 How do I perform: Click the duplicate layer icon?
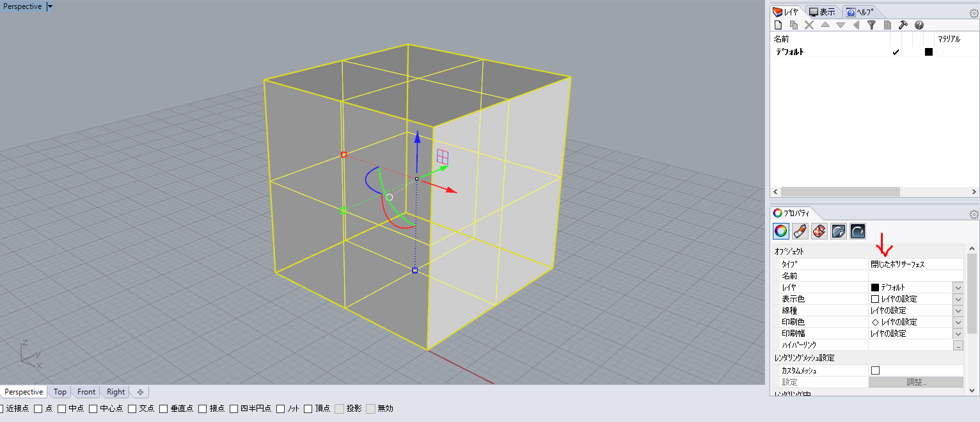click(794, 25)
